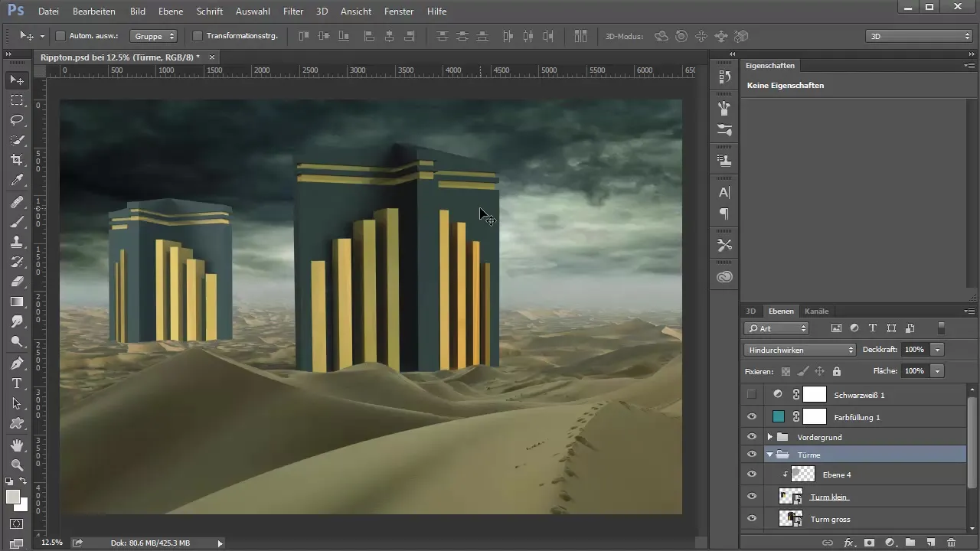Viewport: 980px width, 551px height.
Task: Click the Schwarzweiß 1 mask thumbnail
Action: pyautogui.click(x=815, y=394)
